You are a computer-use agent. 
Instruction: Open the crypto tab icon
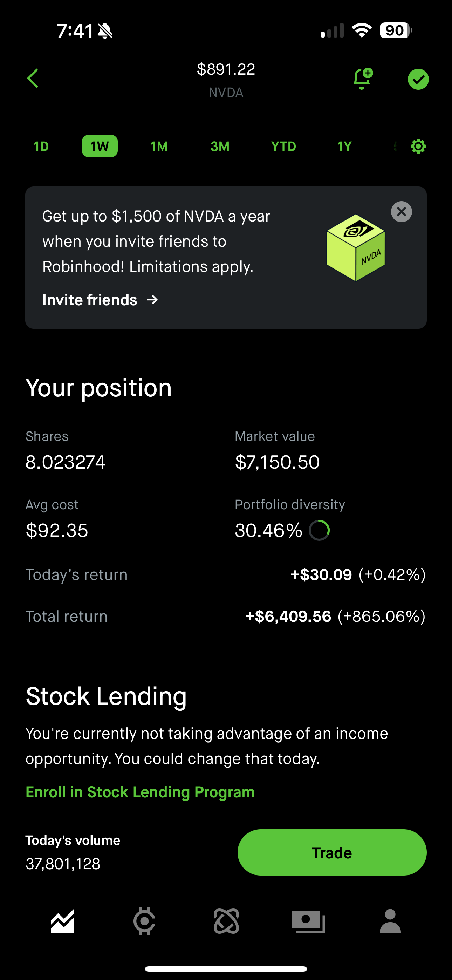point(226,921)
